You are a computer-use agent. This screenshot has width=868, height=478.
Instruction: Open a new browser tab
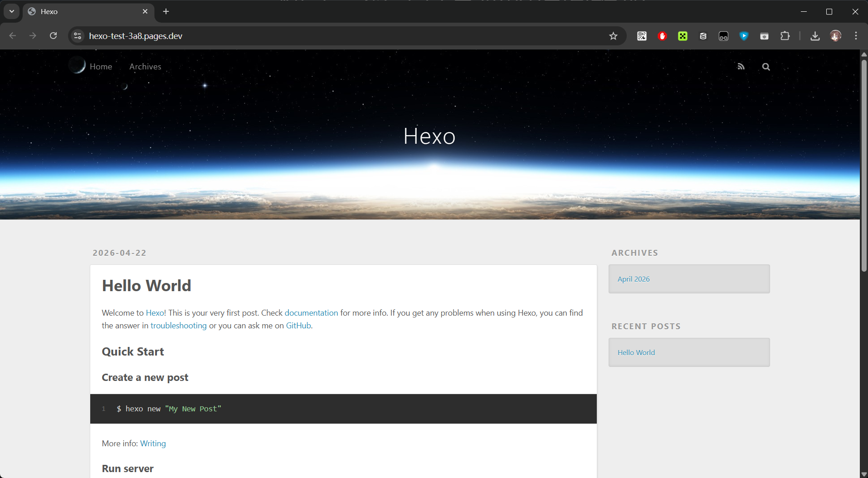pyautogui.click(x=166, y=11)
